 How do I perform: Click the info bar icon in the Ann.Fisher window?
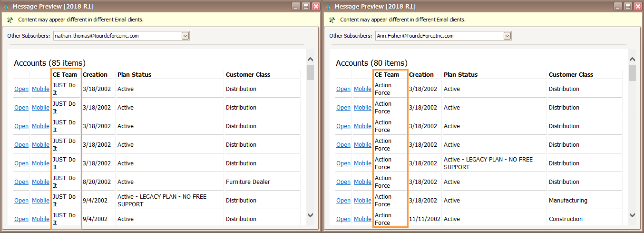(332, 20)
